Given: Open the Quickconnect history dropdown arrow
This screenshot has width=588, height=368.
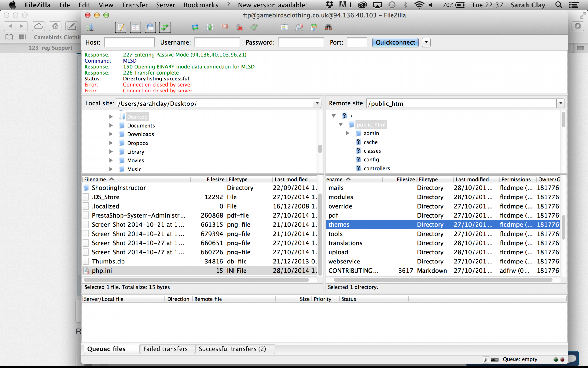Looking at the screenshot, I should (x=426, y=42).
